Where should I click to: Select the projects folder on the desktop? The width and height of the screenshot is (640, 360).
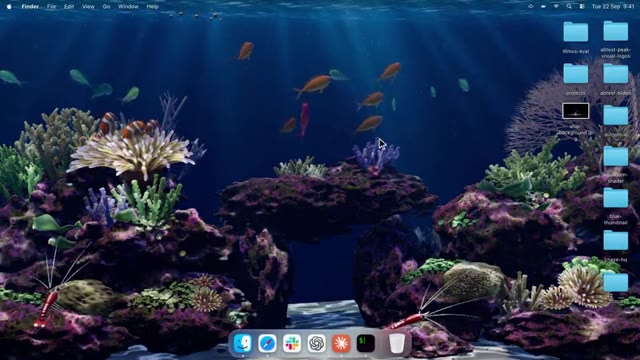(x=576, y=74)
